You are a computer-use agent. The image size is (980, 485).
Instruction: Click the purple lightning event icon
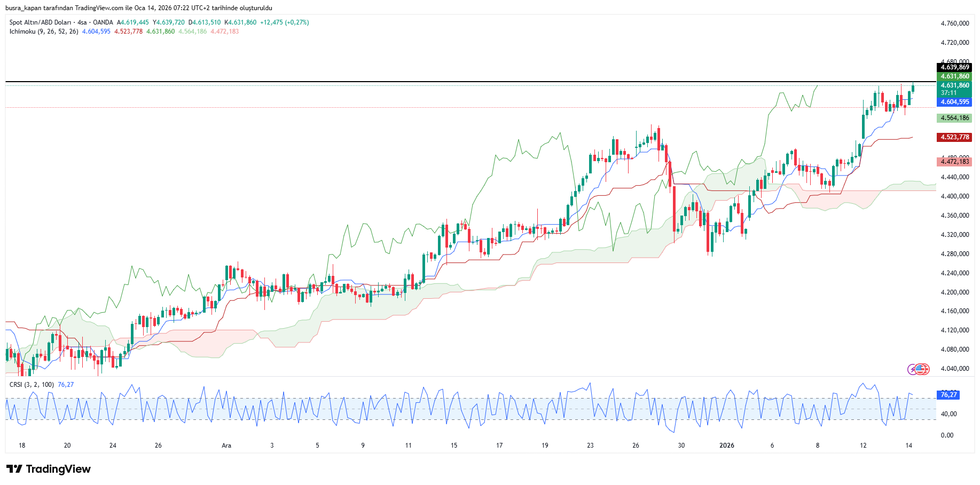tap(913, 369)
